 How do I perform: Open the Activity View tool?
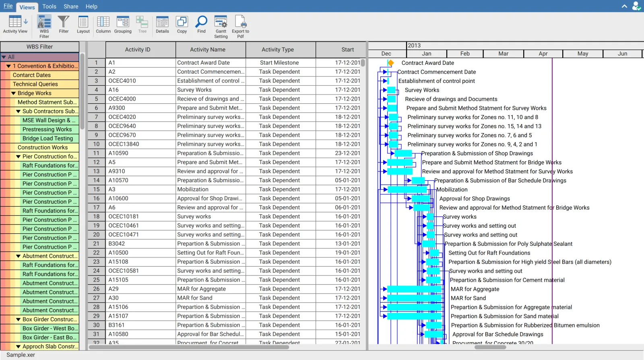click(15, 25)
